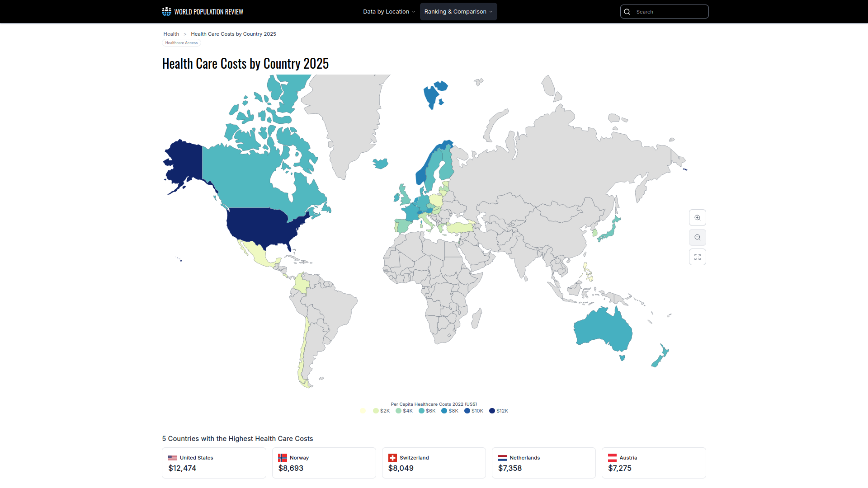The height and width of the screenshot is (488, 868).
Task: Click the Health breadcrumb link
Action: [171, 34]
